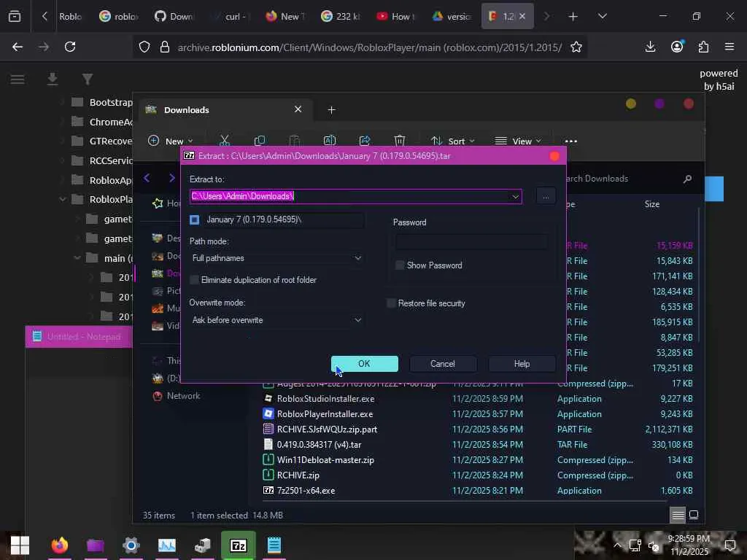
Task: Select the (D:) drive in sidebar
Action: click(167, 378)
